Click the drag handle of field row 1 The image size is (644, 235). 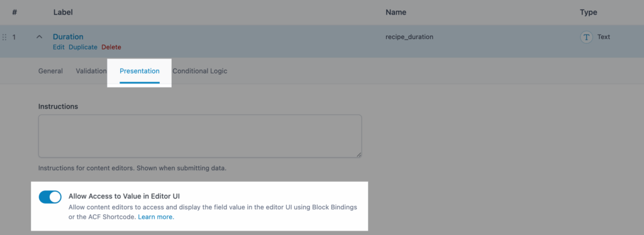click(x=4, y=37)
